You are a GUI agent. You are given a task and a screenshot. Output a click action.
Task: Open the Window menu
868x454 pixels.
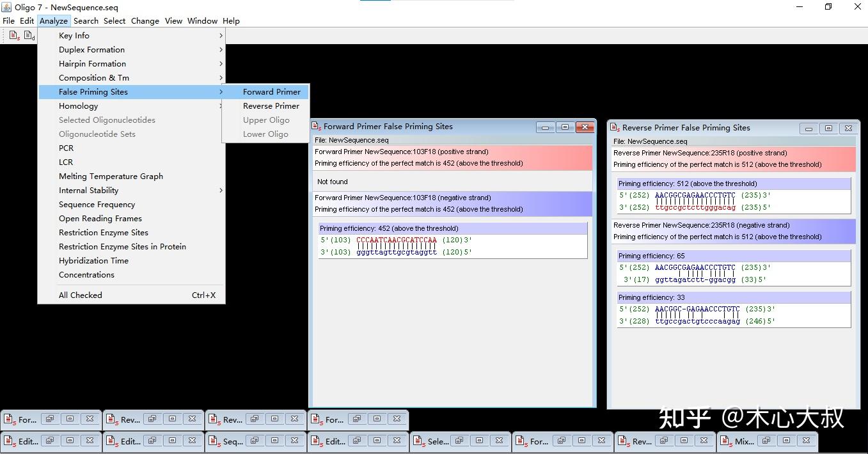coord(202,20)
